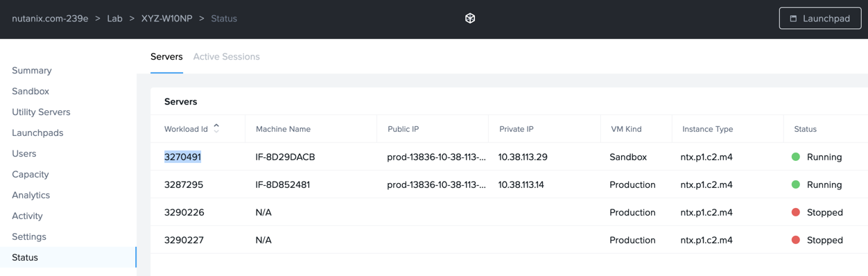Click the Machine Name column header
The height and width of the screenshot is (276, 868).
coord(283,129)
